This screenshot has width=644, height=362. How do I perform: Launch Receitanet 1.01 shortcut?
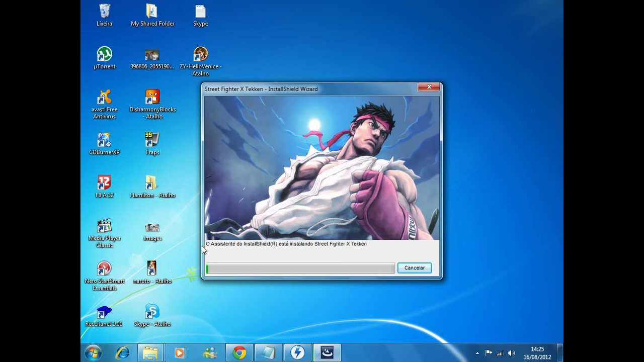pos(104,316)
